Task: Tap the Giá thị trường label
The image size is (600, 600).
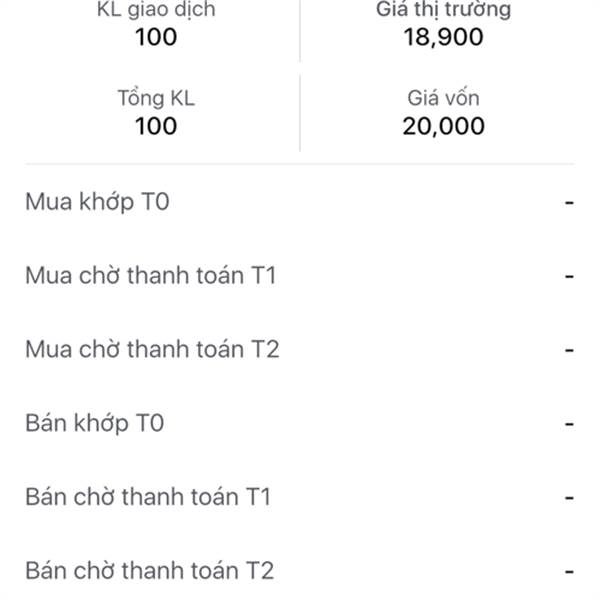Action: [x=443, y=12]
